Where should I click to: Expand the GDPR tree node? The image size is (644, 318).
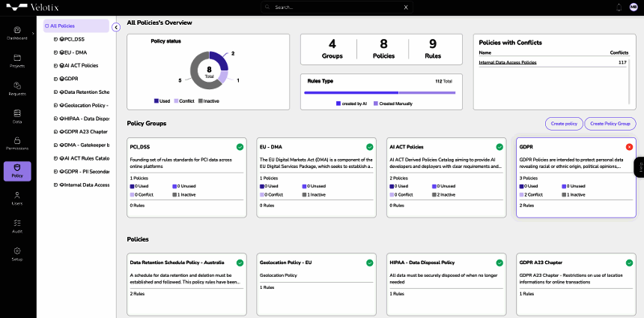56,78
